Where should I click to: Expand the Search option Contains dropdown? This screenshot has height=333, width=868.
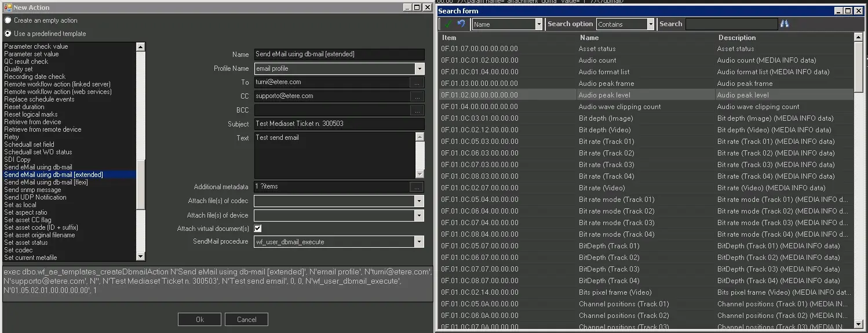point(650,24)
